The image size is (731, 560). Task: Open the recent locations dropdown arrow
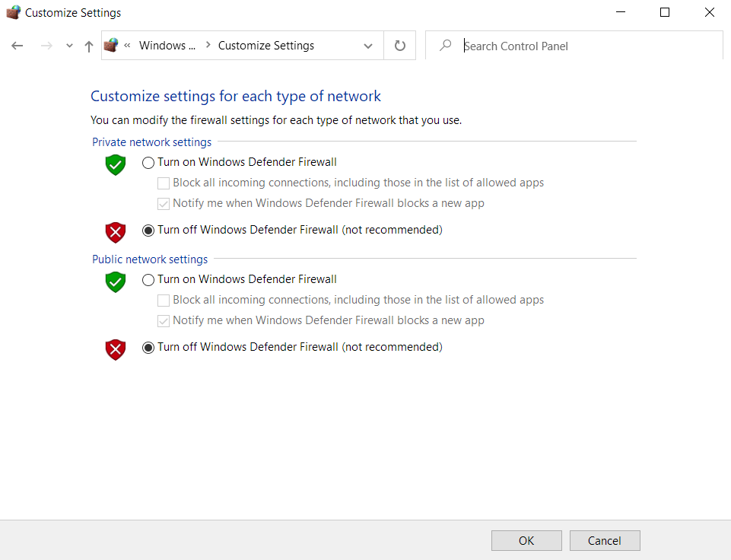click(69, 46)
